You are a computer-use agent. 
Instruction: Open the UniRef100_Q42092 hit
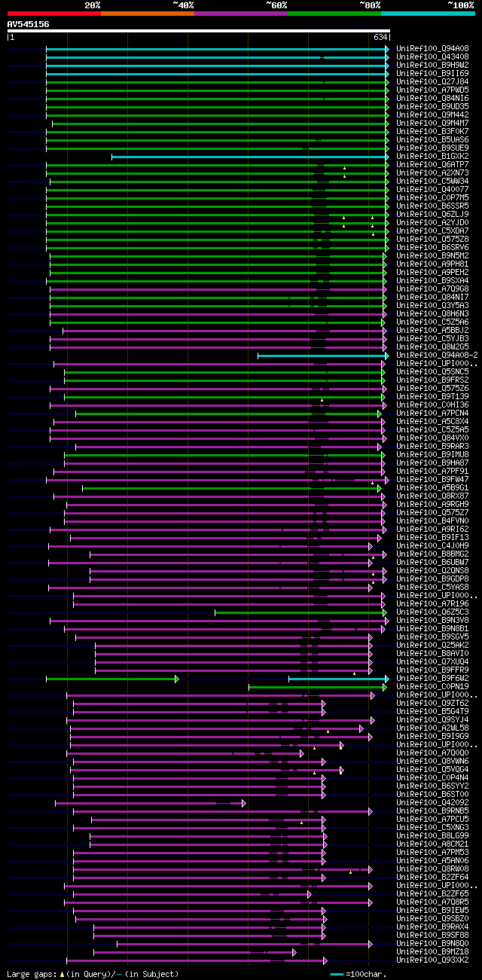tap(432, 802)
